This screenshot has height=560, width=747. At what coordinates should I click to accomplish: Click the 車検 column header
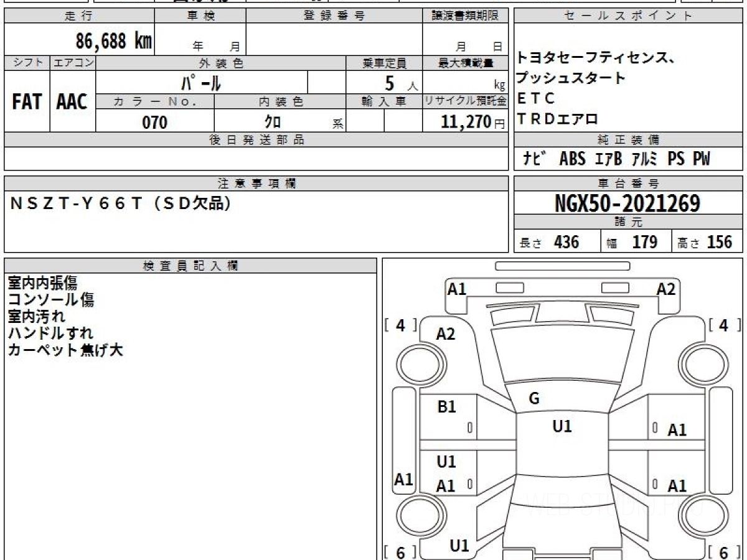200,16
